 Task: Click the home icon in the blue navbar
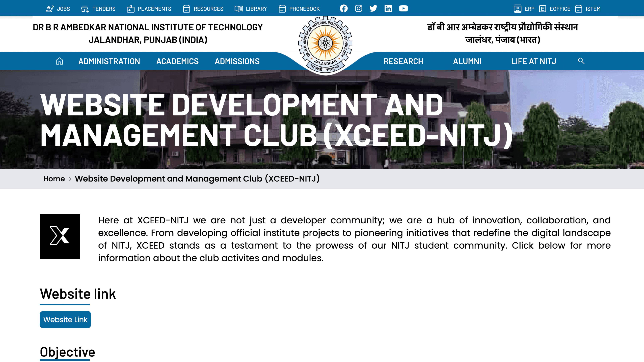click(60, 61)
